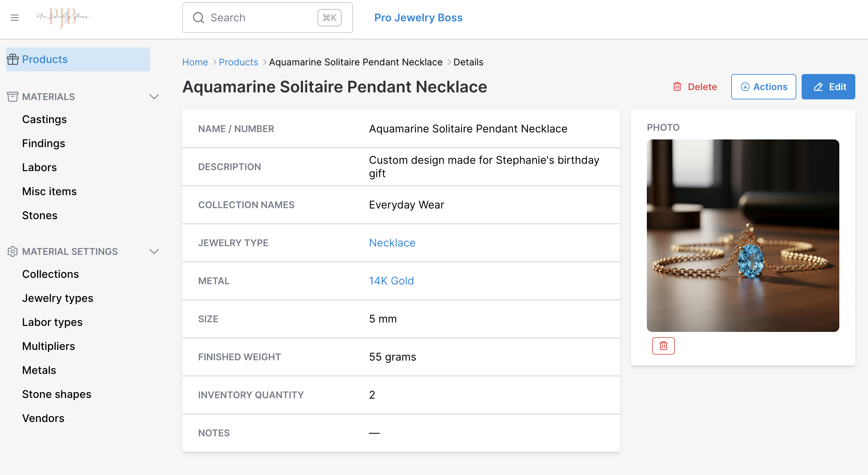Select Jewelry types in the sidebar
The width and height of the screenshot is (868, 475).
57,298
